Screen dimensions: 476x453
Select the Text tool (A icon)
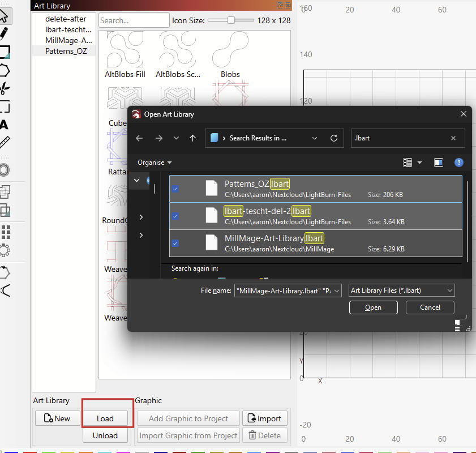(x=5, y=125)
